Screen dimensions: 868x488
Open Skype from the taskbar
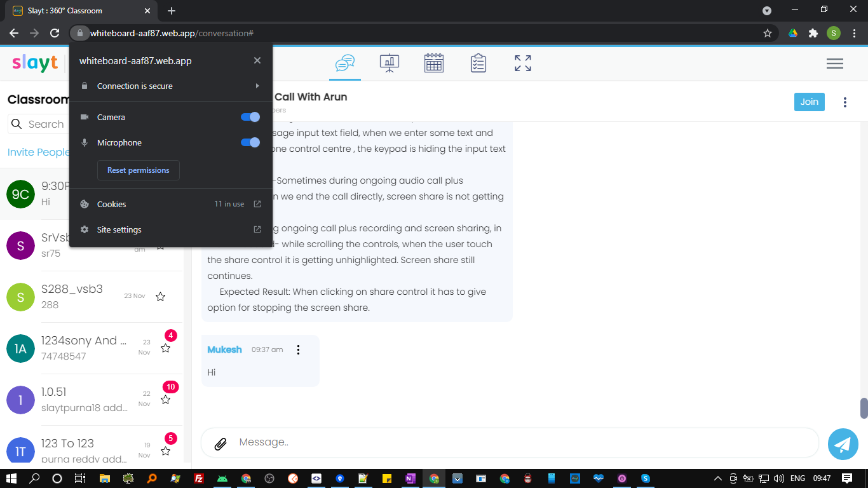(x=645, y=478)
